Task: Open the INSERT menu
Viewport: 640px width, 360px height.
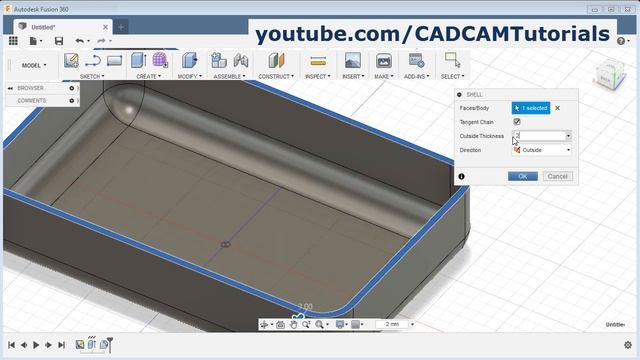Action: point(353,76)
